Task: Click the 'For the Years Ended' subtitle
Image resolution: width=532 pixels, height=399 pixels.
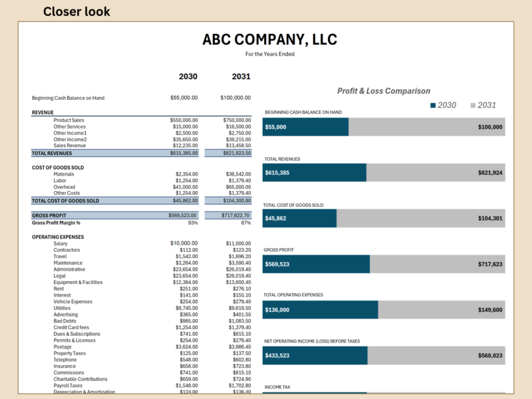Action: click(x=270, y=54)
